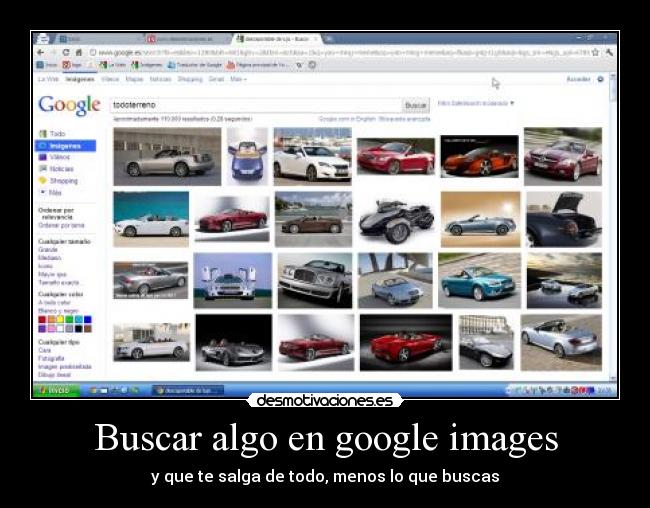
Task: Filter by Fotografía image type
Action: 51,358
